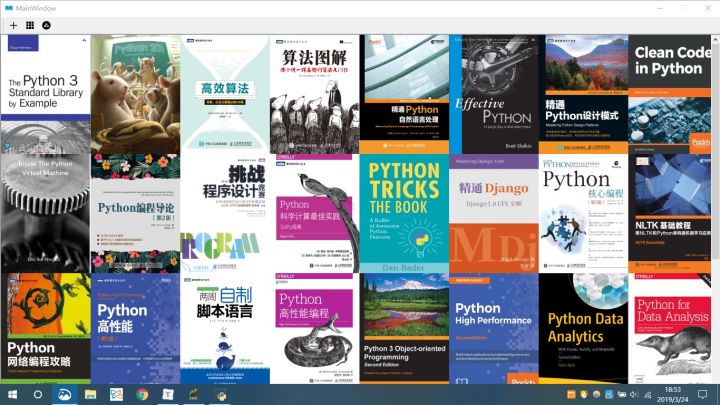This screenshot has height=405, width=720.
Task: Open Inside The Python Virtual Machine book
Action: click(45, 214)
